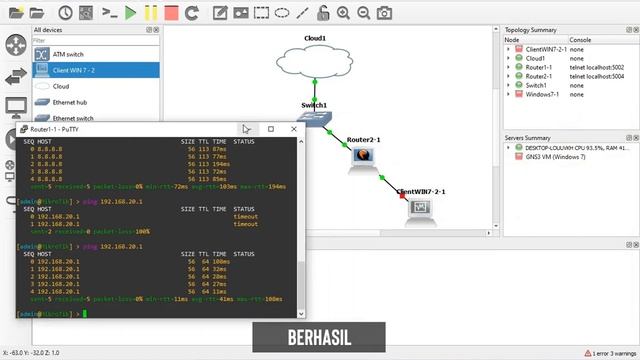
Task: Click the Node column header
Action: (x=536, y=40)
